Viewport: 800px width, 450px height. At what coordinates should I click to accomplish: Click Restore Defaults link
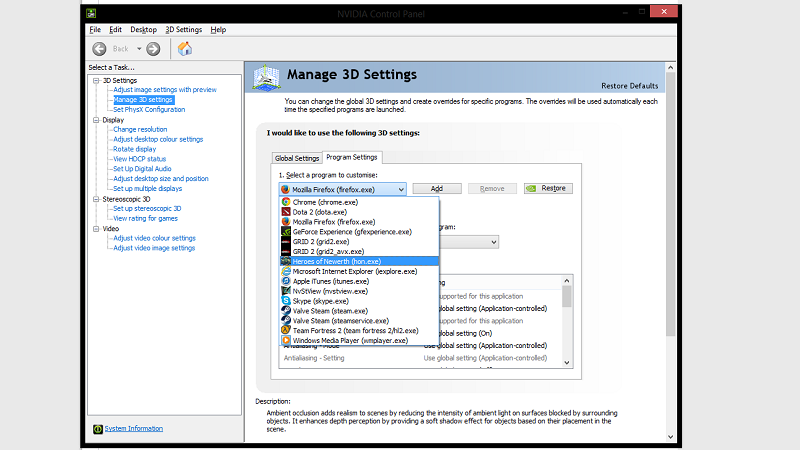pos(630,86)
